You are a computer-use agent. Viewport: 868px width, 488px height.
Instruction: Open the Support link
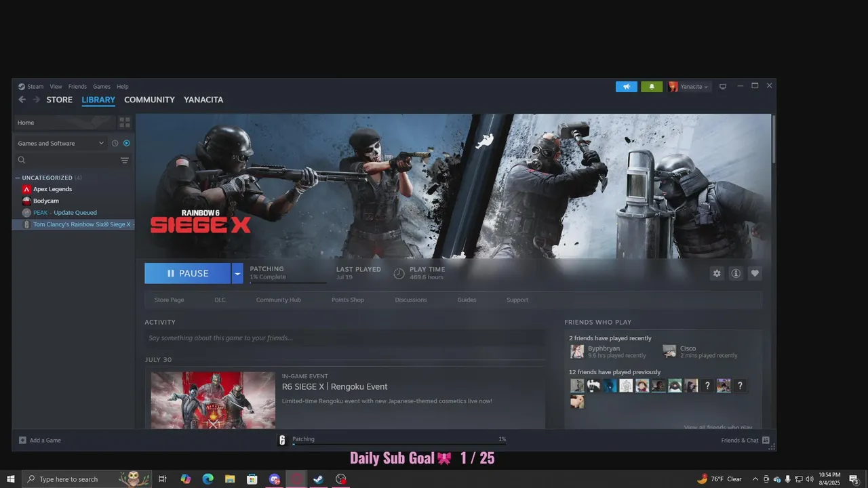point(517,300)
